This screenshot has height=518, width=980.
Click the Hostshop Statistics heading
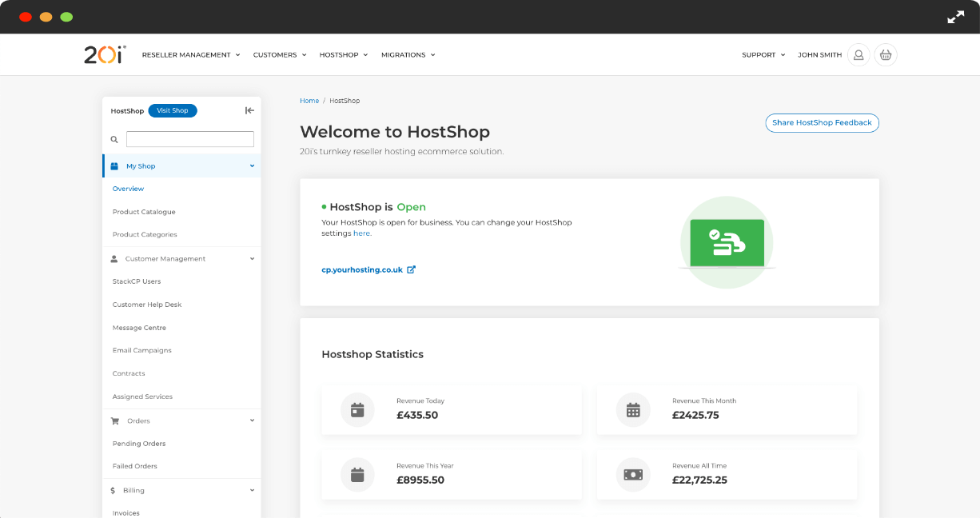click(372, 354)
